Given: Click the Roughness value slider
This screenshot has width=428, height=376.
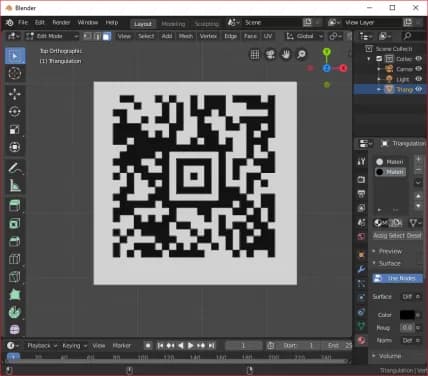Looking at the screenshot, I should click(407, 328).
